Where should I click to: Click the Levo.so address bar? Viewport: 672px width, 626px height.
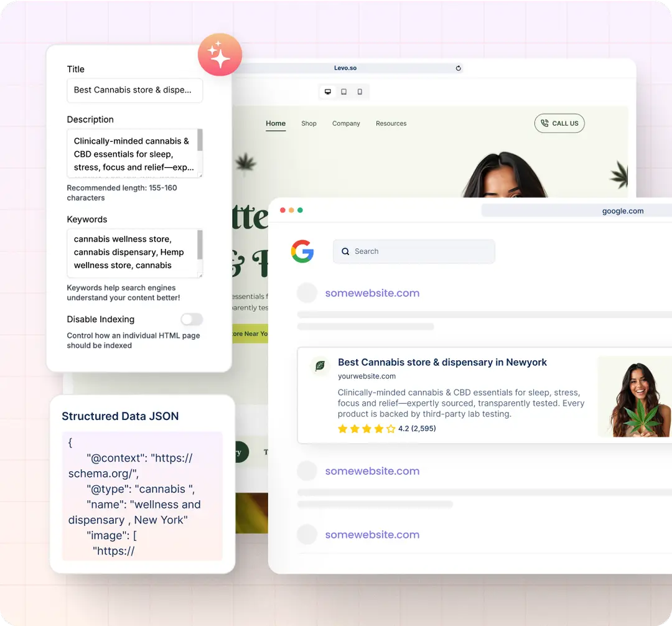click(347, 68)
